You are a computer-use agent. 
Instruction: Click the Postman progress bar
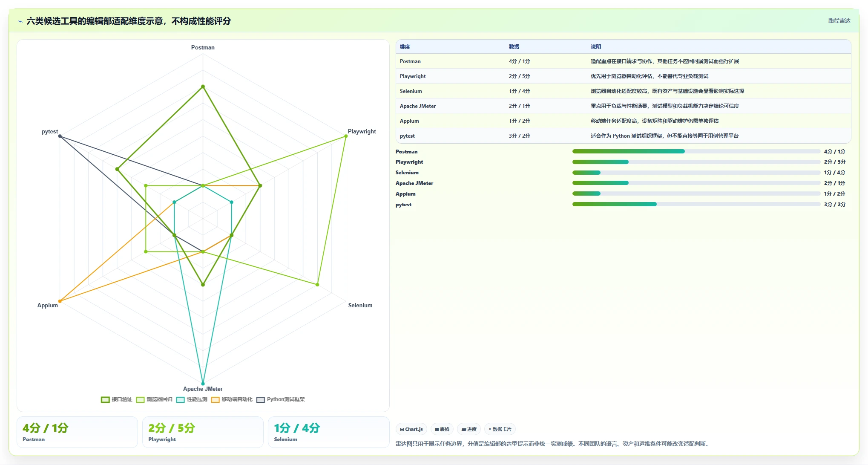click(696, 151)
